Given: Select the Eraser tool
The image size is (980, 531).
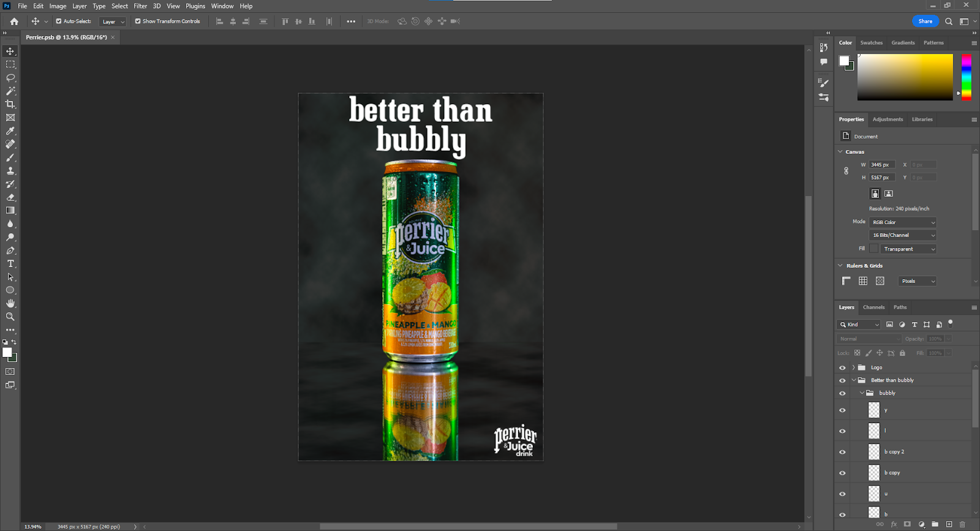Looking at the screenshot, I should coord(10,197).
